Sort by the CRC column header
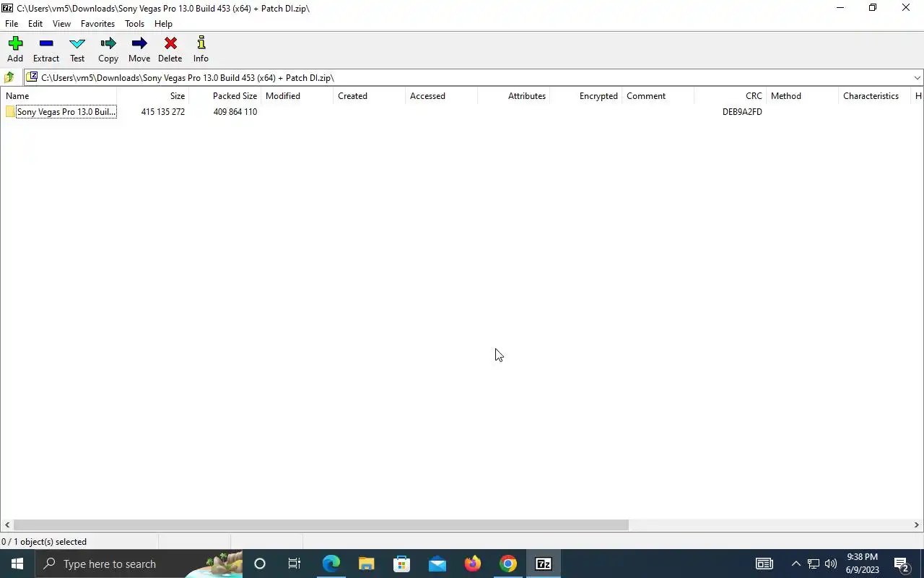The height and width of the screenshot is (578, 924). 730,96
